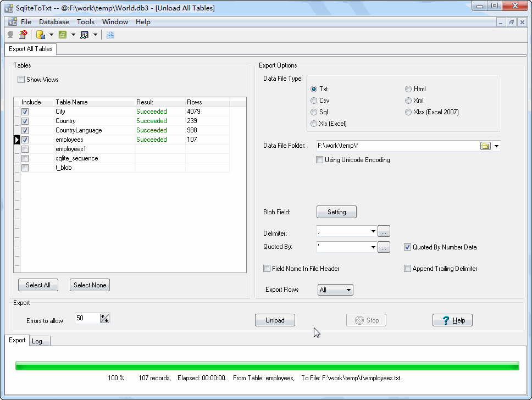
Task: Enable Append Trailing Delimiter
Action: (x=407, y=269)
